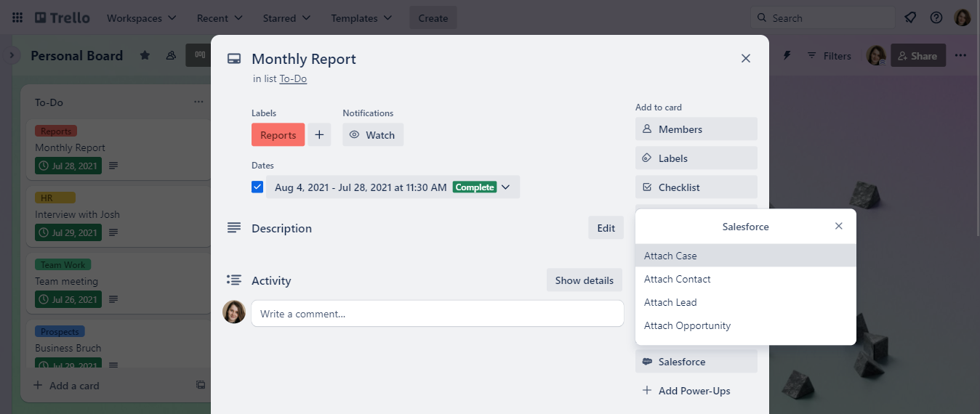This screenshot has height=414, width=980.
Task: Choose Attach Opportunity option
Action: point(687,325)
